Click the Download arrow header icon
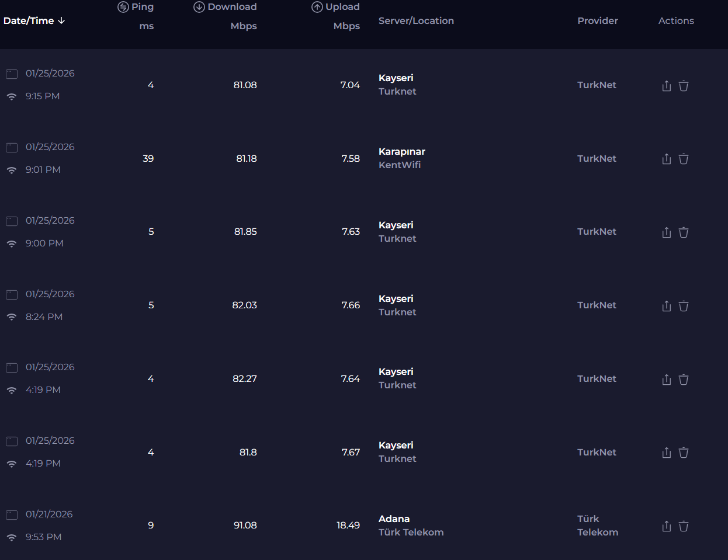The width and height of the screenshot is (728, 560). click(x=199, y=7)
